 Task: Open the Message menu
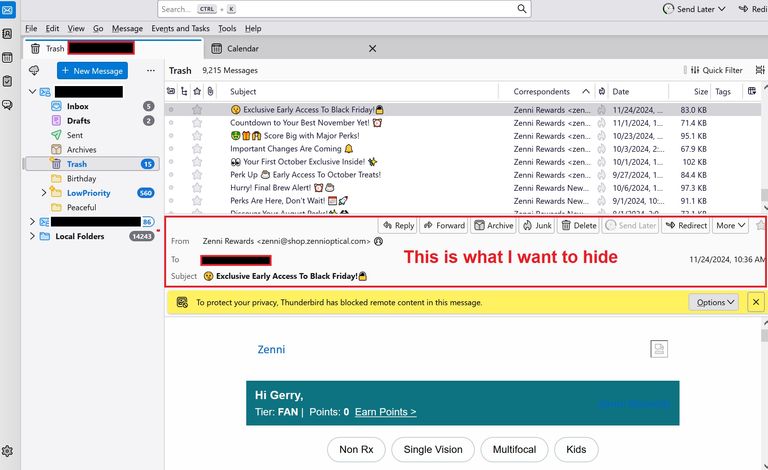[x=127, y=28]
